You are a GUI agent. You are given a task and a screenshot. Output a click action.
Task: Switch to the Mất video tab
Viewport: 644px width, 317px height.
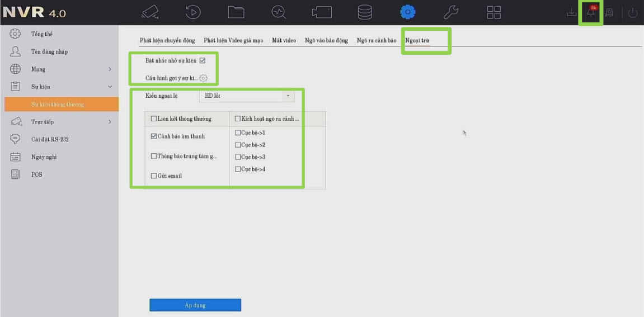(x=284, y=41)
